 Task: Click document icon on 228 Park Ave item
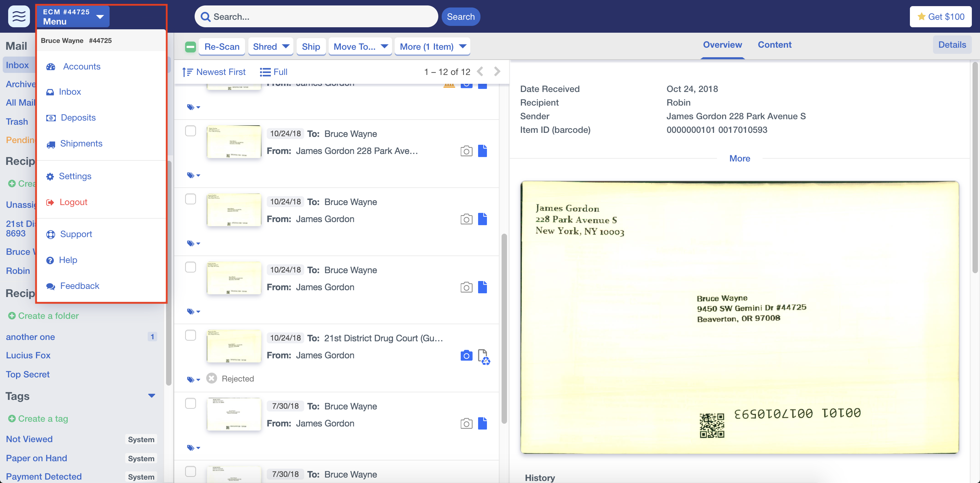pos(482,151)
